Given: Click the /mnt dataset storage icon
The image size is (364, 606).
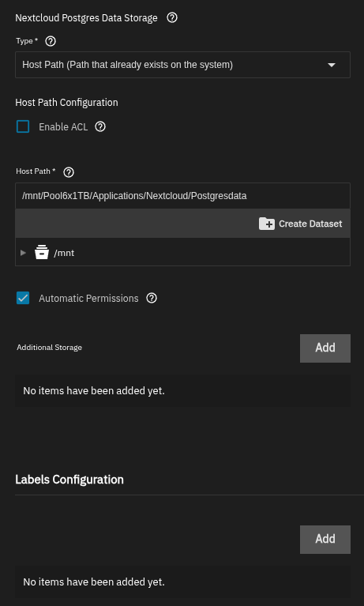Looking at the screenshot, I should pos(42,252).
